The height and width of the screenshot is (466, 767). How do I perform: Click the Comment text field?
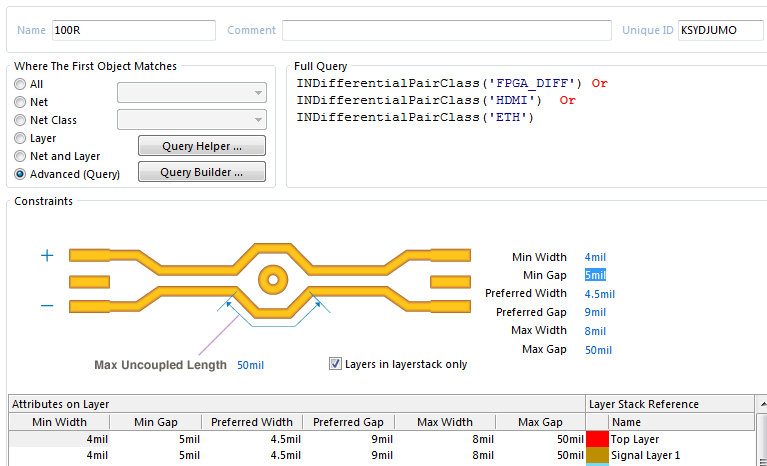point(445,30)
